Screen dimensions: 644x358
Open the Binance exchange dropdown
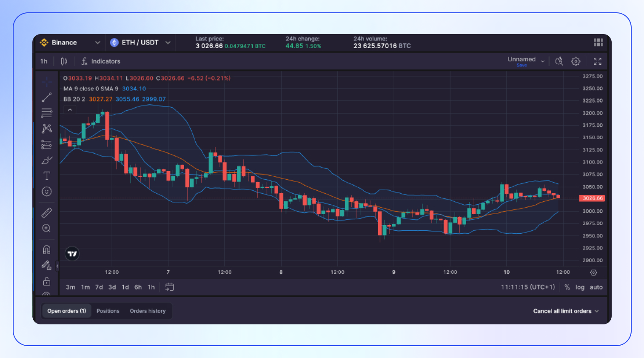(70, 43)
